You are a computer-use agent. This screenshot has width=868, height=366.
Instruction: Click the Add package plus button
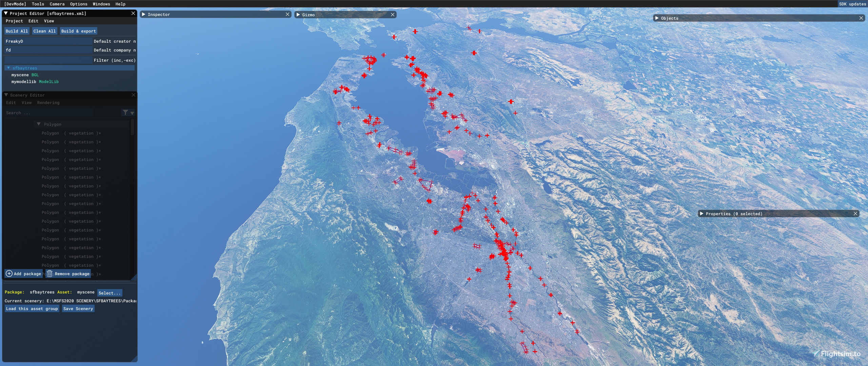[x=24, y=273]
